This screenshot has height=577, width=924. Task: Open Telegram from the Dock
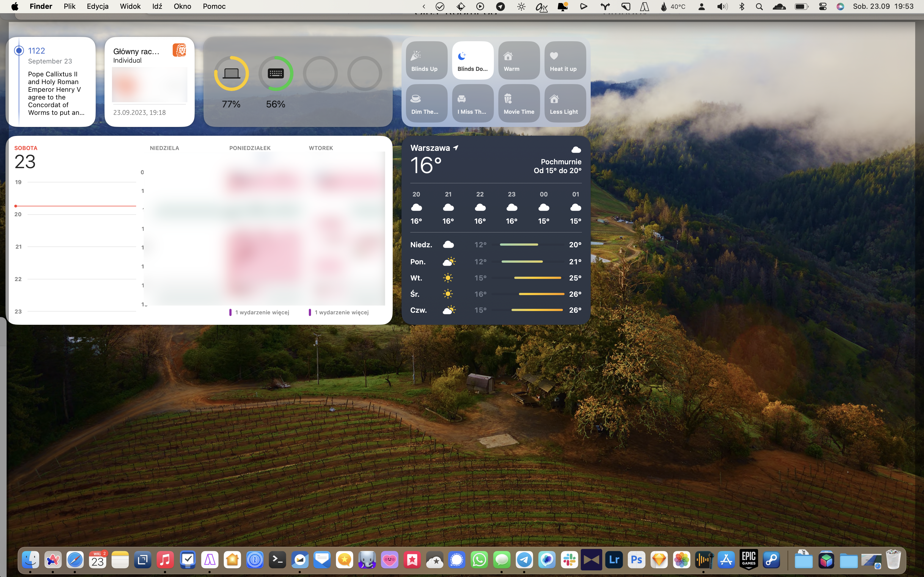(524, 560)
